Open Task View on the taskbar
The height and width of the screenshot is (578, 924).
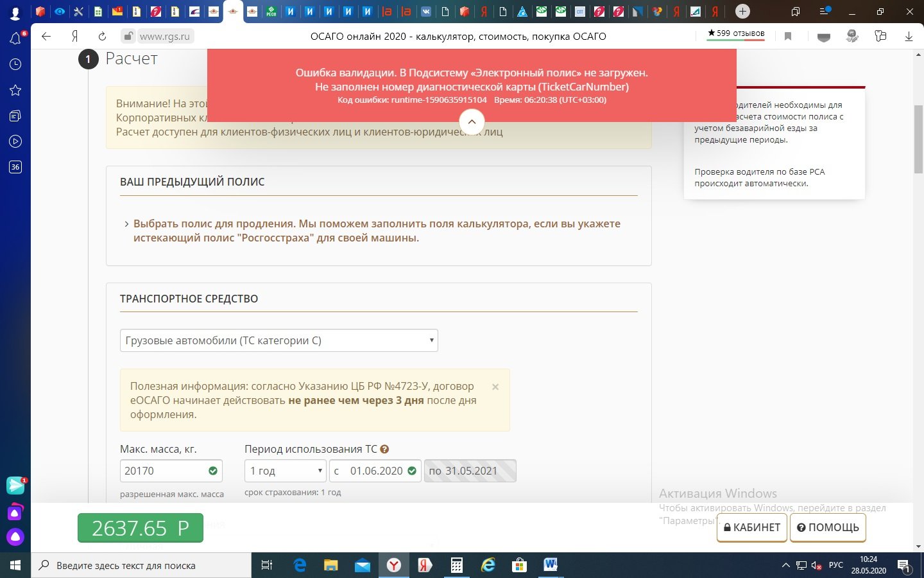coord(267,565)
